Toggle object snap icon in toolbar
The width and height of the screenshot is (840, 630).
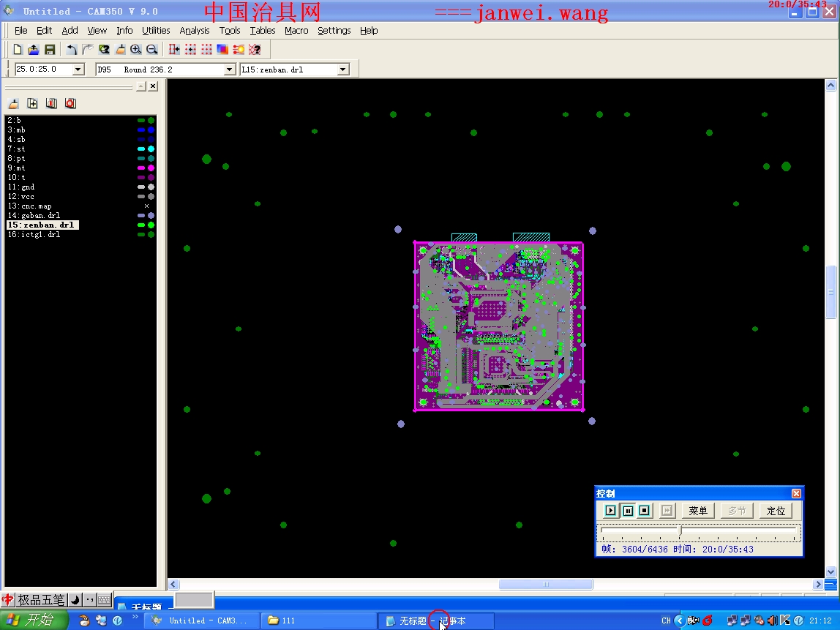pyautogui.click(x=174, y=49)
